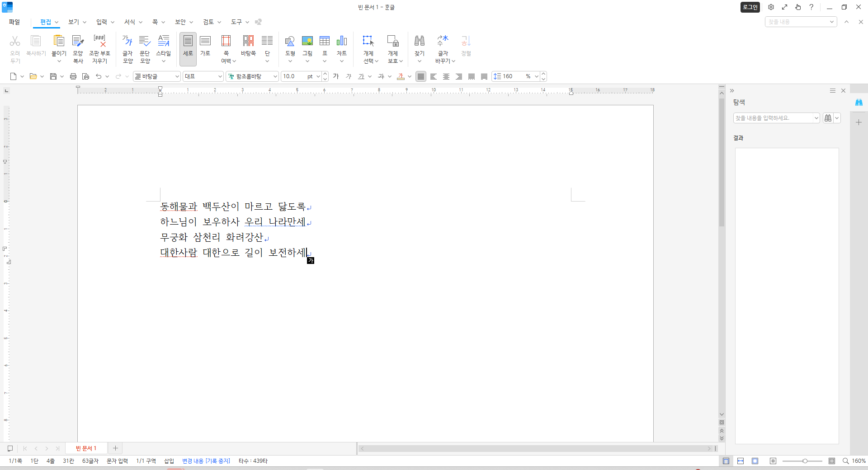Click the Print preview icon

pos(85,76)
